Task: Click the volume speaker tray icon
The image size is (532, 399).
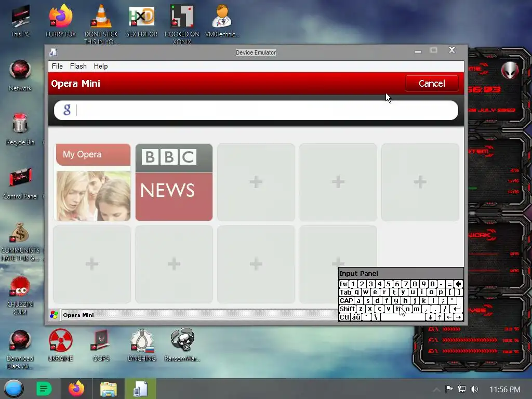Action: point(474,389)
